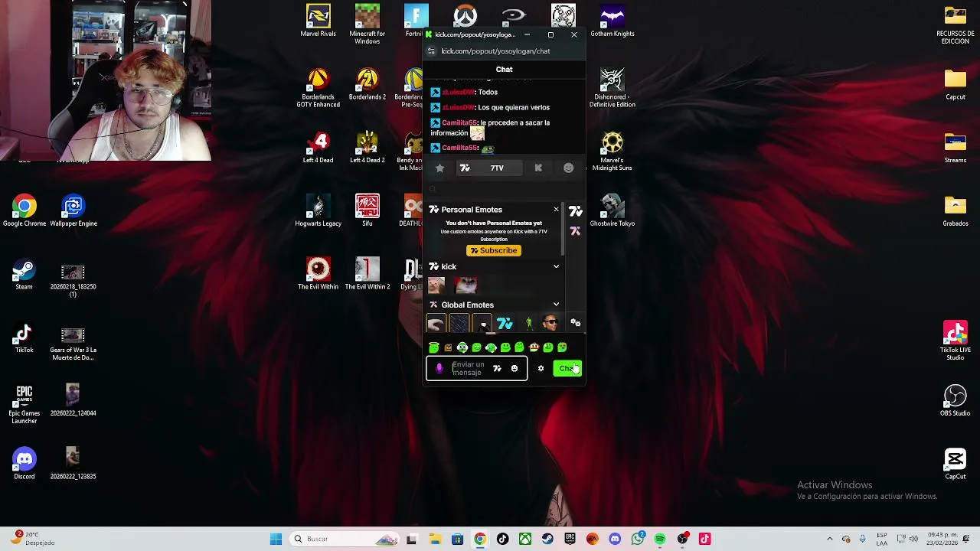This screenshot has height=551, width=980.
Task: Open the Xbox app from taskbar
Action: pyautogui.click(x=525, y=539)
